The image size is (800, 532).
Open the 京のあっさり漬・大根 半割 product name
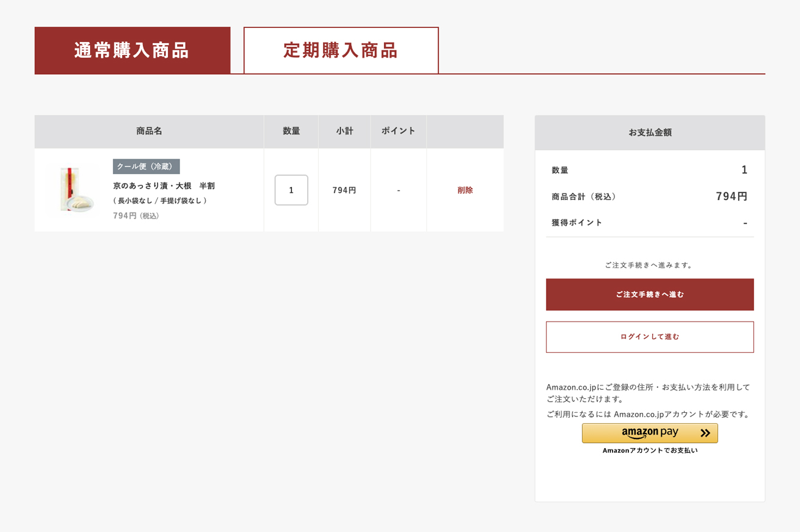coord(164,185)
